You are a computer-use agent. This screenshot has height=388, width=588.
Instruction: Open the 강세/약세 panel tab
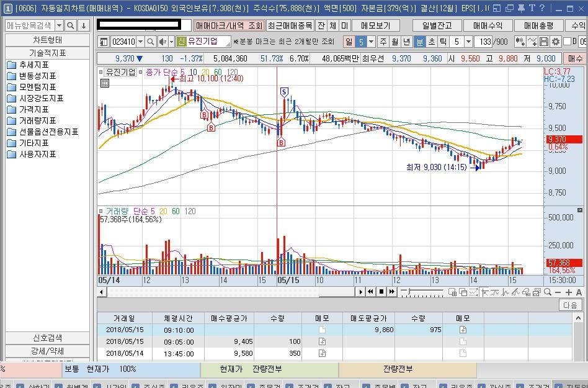point(47,351)
